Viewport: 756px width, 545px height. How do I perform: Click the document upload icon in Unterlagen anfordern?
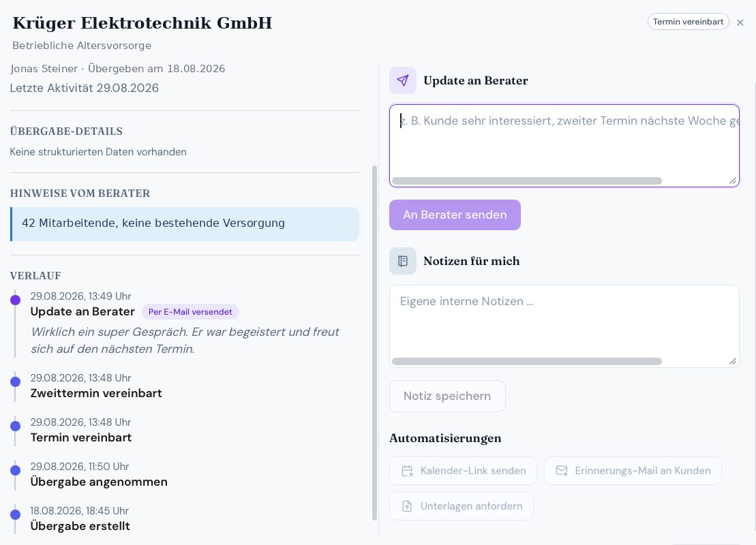click(408, 506)
